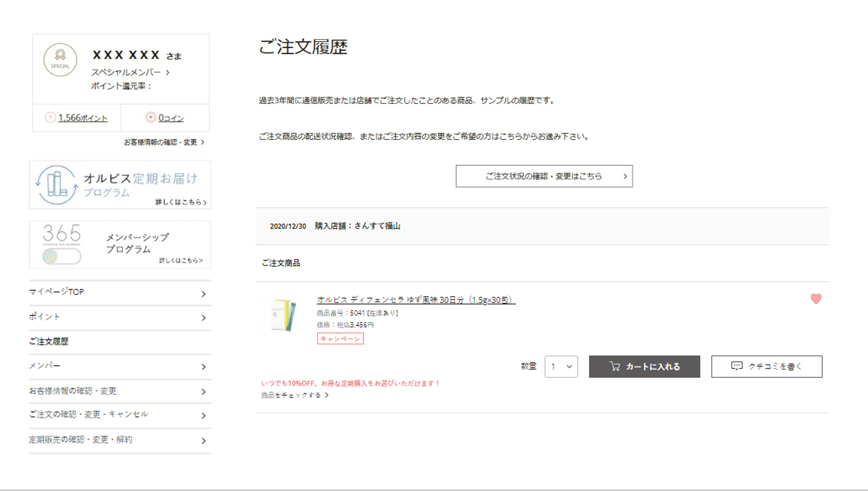Click the Orbis regular delivery program banner

120,185
